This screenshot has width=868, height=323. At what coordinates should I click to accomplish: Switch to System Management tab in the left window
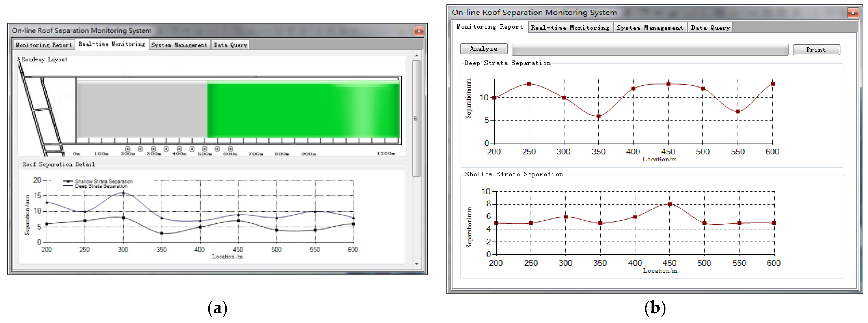point(179,45)
